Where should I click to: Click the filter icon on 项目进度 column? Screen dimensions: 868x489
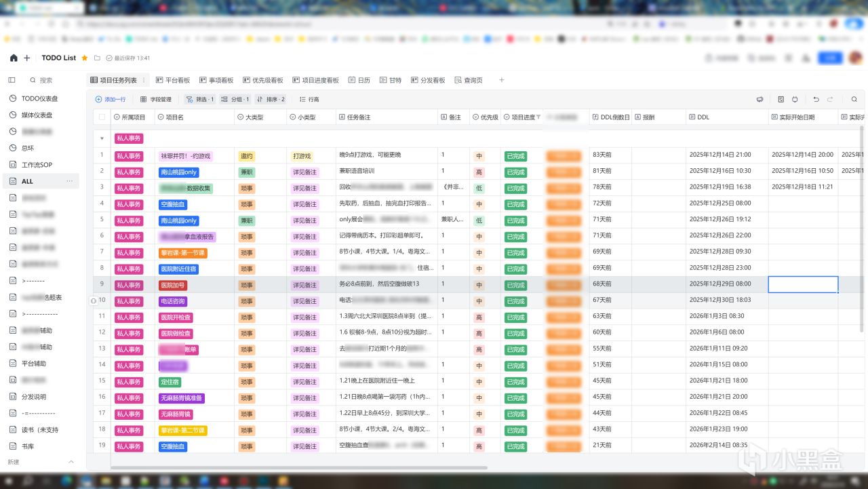coord(539,117)
